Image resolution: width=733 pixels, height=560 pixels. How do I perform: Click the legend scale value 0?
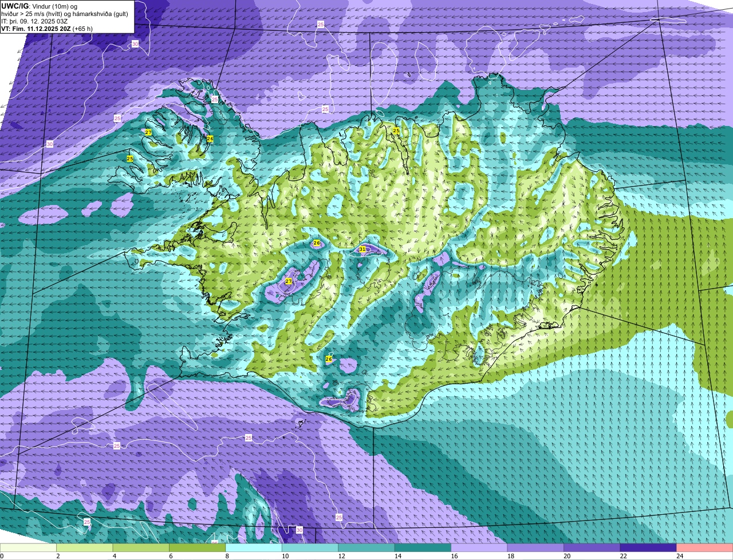[x=2, y=556]
